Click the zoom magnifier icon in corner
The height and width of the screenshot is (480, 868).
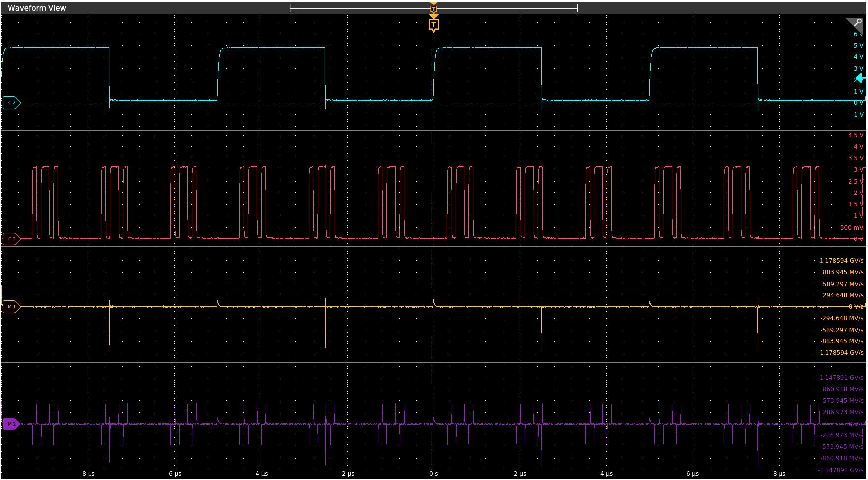[x=856, y=23]
